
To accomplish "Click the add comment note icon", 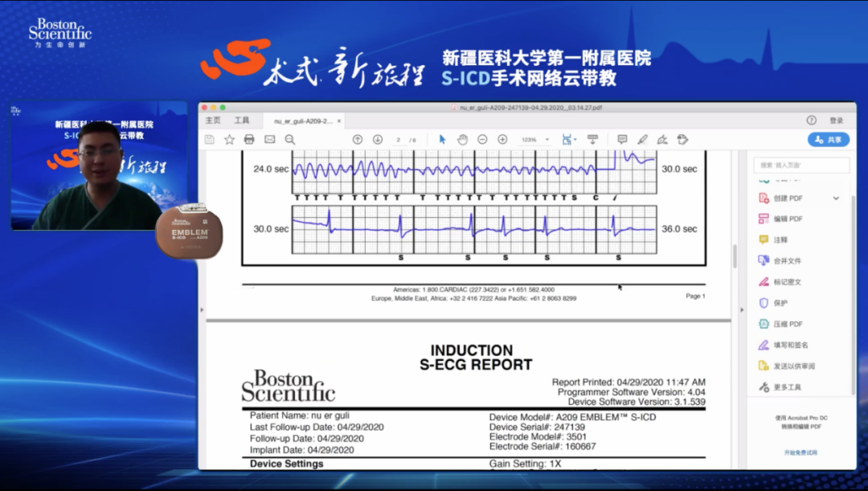I will pyautogui.click(x=622, y=140).
